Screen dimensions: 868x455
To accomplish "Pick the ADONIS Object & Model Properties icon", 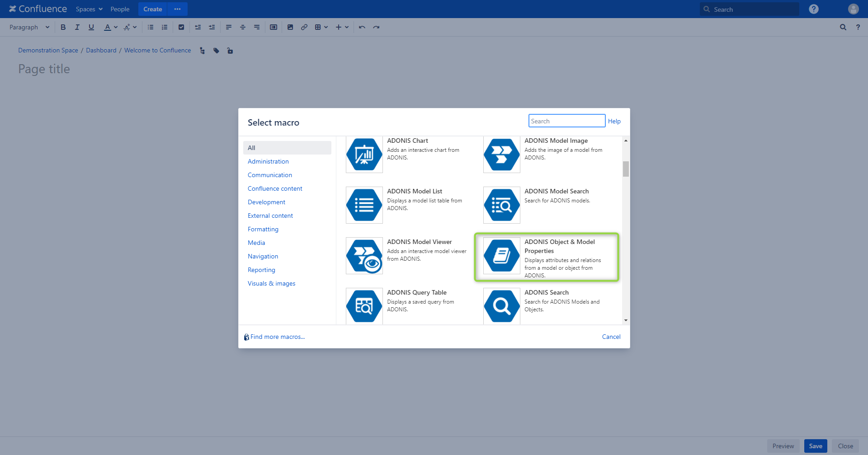I will pyautogui.click(x=502, y=256).
